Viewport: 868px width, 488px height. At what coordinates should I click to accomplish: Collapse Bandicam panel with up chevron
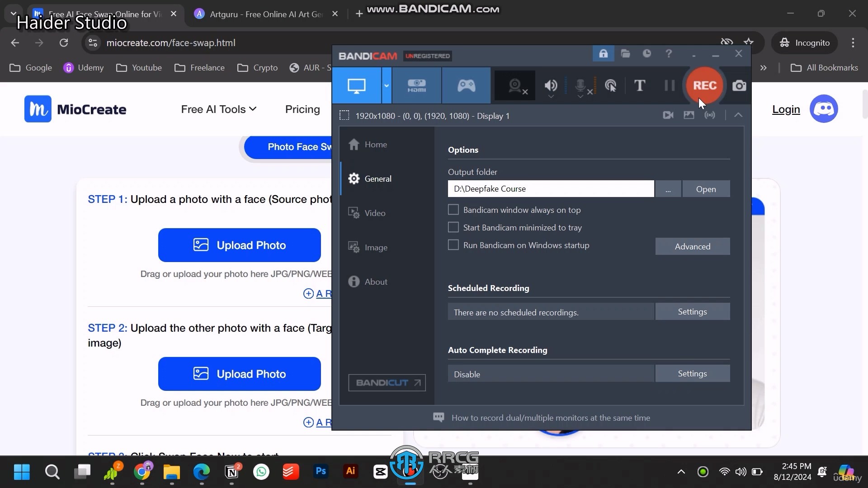(738, 115)
